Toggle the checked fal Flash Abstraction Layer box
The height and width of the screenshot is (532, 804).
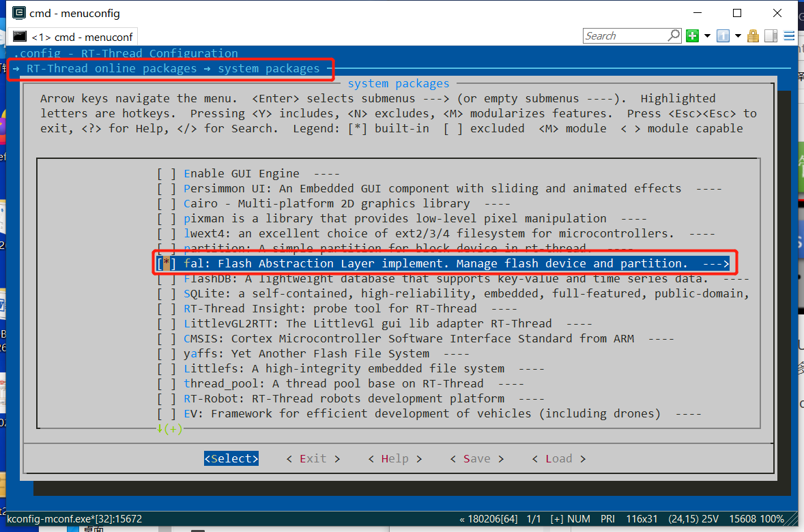coord(167,263)
